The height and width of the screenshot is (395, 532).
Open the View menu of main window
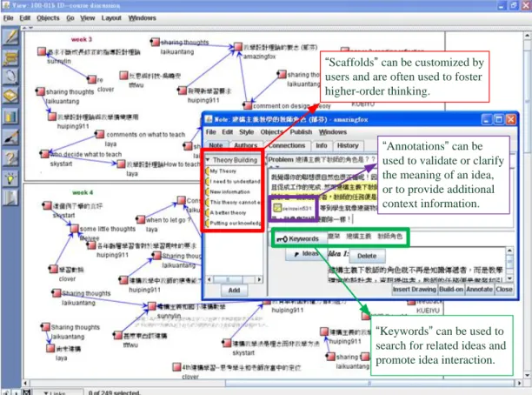tap(87, 18)
